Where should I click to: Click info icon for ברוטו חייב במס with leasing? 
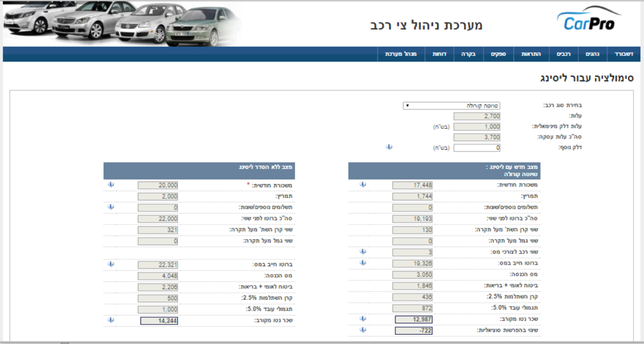(363, 263)
